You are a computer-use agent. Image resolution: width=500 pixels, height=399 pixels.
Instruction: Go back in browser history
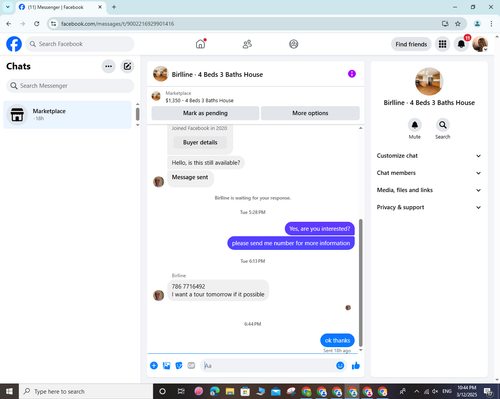[x=9, y=24]
